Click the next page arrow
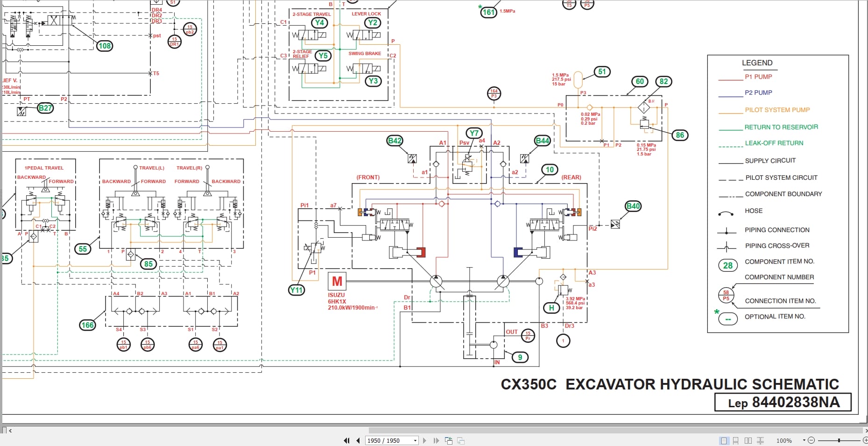 pyautogui.click(x=425, y=440)
